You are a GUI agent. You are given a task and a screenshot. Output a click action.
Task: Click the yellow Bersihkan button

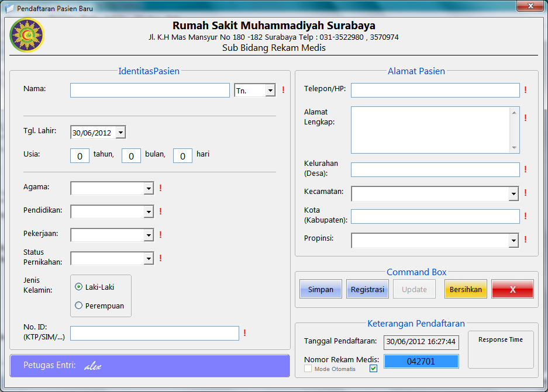click(466, 289)
